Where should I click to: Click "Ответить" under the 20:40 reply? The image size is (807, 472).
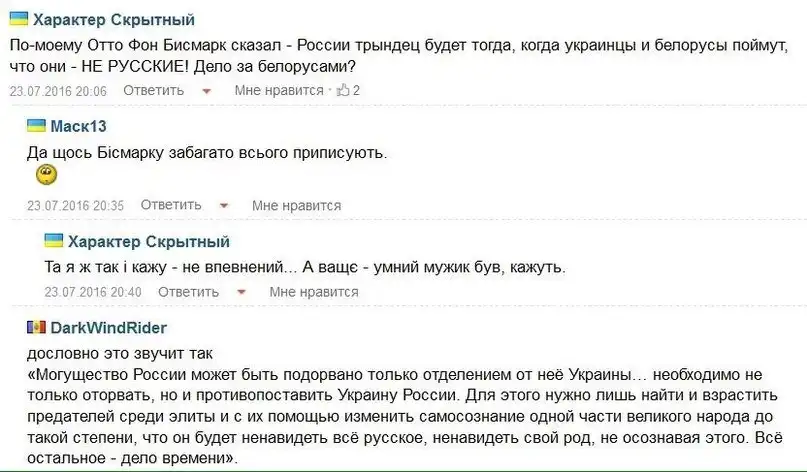188,292
